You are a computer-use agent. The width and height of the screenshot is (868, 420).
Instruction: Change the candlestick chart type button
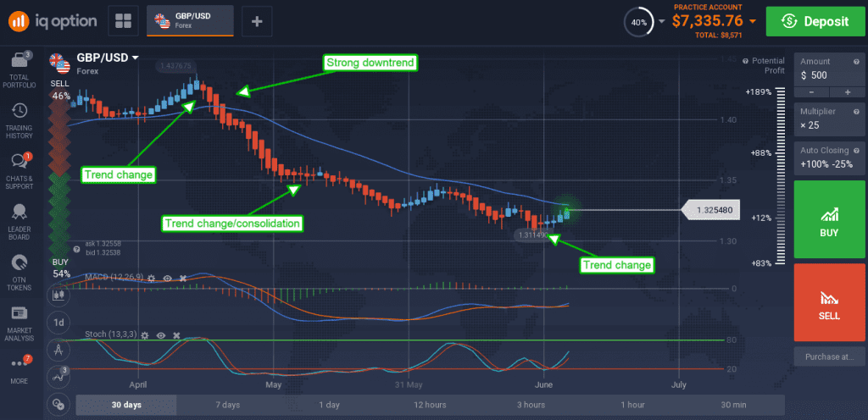[58, 296]
